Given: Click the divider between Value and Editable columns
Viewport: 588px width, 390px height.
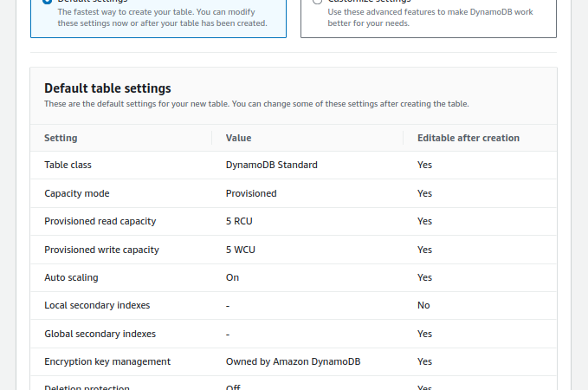Looking at the screenshot, I should [404, 138].
